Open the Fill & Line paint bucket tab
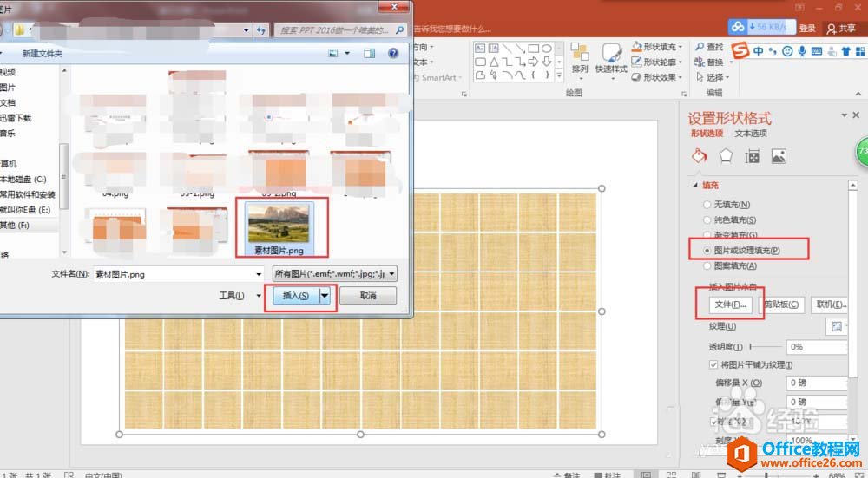868x478 pixels. pyautogui.click(x=699, y=157)
